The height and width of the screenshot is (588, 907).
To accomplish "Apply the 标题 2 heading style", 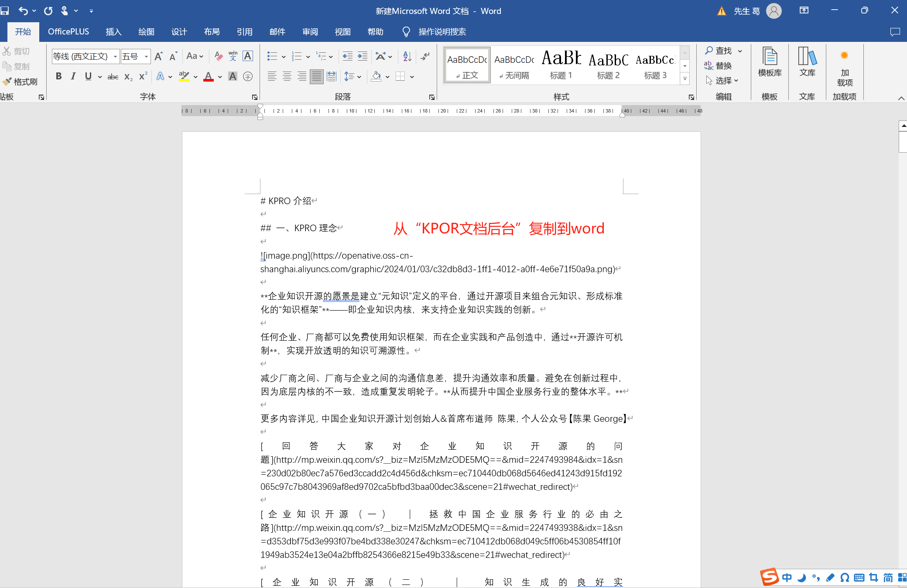I will [x=608, y=65].
